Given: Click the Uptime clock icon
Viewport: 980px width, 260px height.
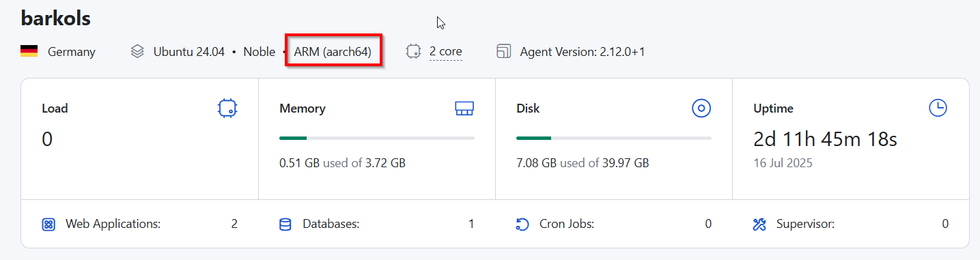Looking at the screenshot, I should point(938,108).
